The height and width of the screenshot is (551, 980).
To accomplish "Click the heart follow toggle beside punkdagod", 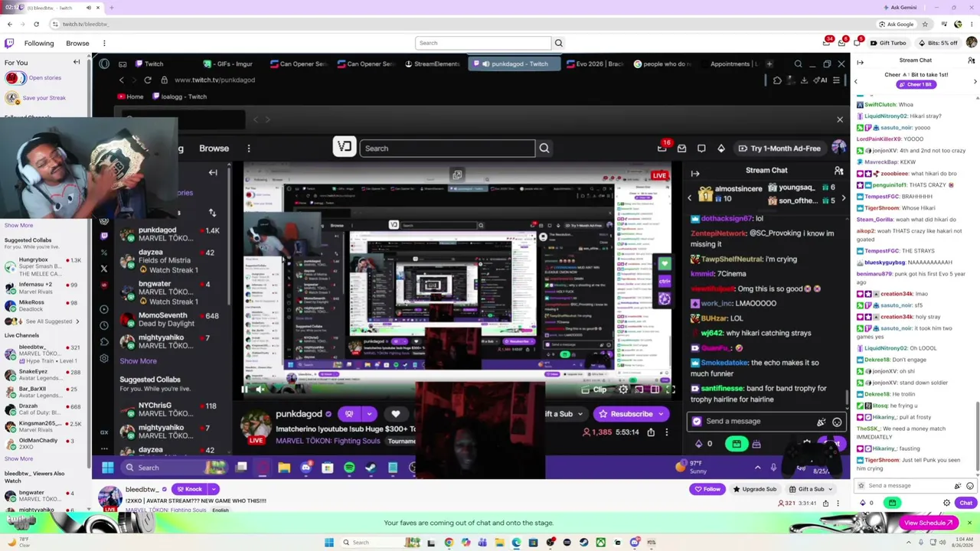I will click(x=396, y=414).
